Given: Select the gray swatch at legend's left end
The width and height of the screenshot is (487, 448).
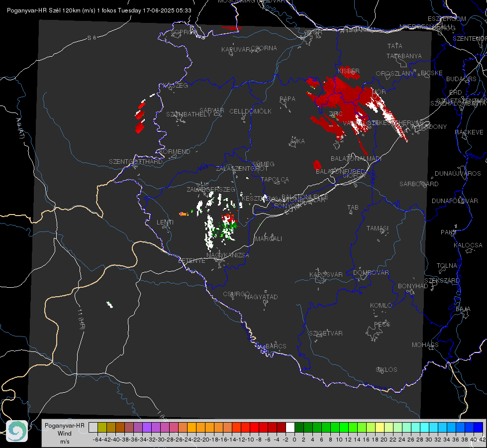Looking at the screenshot, I should tap(93, 428).
